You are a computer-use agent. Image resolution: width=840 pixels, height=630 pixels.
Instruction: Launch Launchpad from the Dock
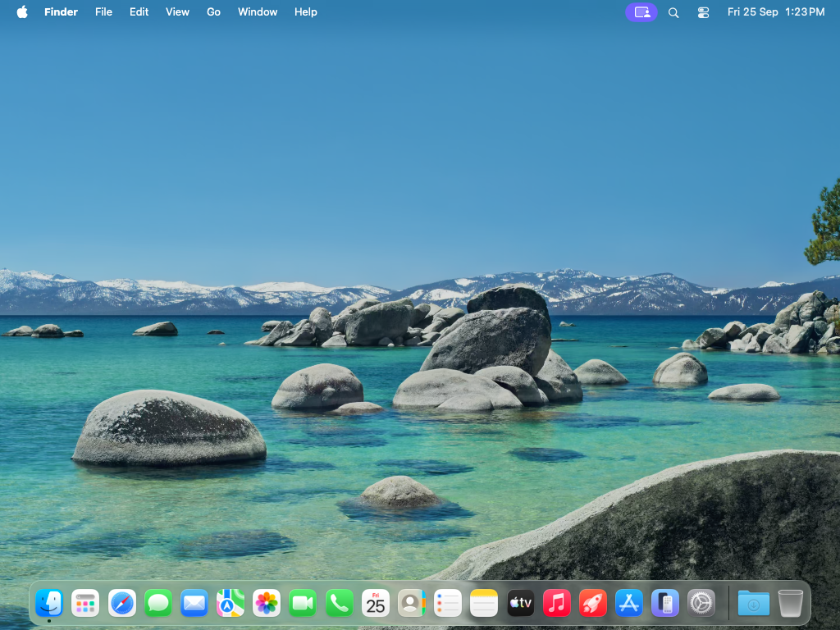pyautogui.click(x=85, y=603)
